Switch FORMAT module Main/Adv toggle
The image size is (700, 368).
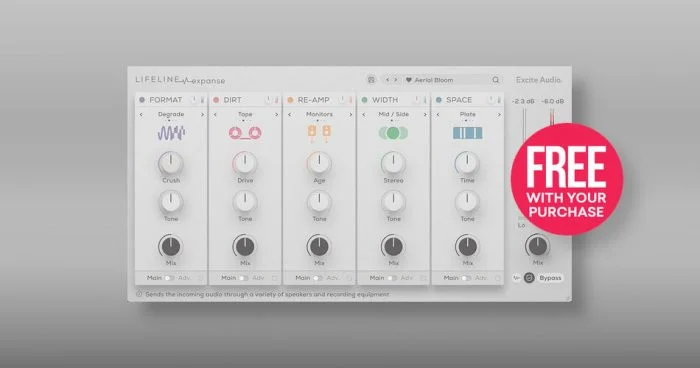169,278
